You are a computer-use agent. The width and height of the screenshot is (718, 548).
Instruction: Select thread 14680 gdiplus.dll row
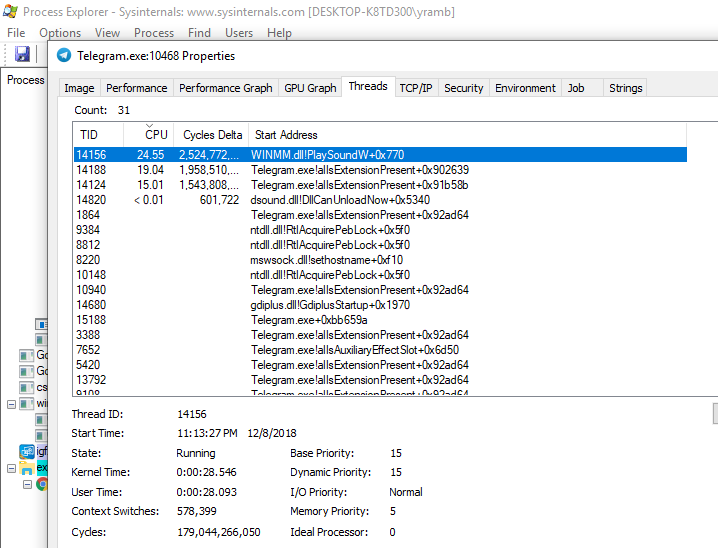tap(380, 305)
